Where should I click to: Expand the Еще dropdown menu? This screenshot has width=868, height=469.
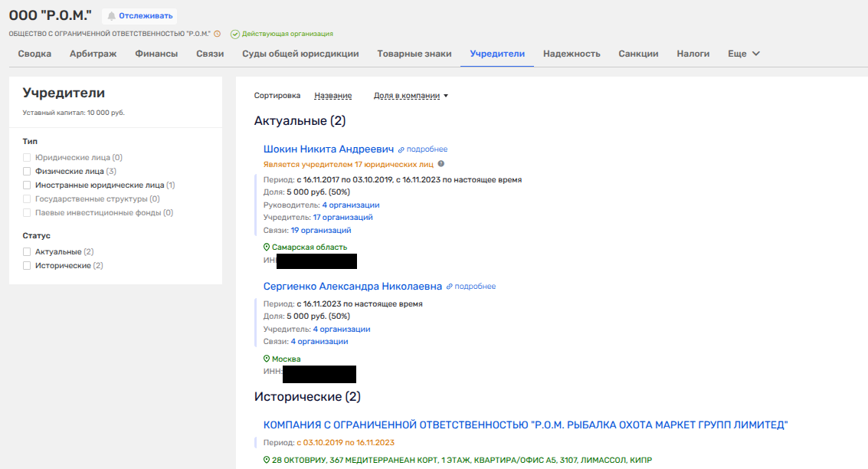[x=743, y=54]
